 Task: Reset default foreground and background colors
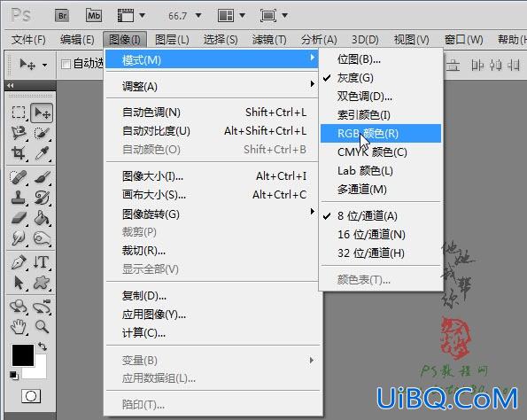pyautogui.click(x=14, y=375)
